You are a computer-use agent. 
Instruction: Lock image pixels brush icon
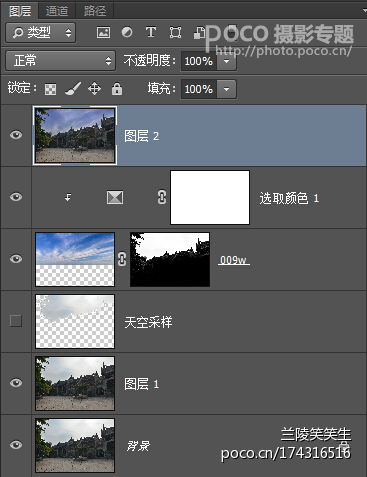[73, 89]
